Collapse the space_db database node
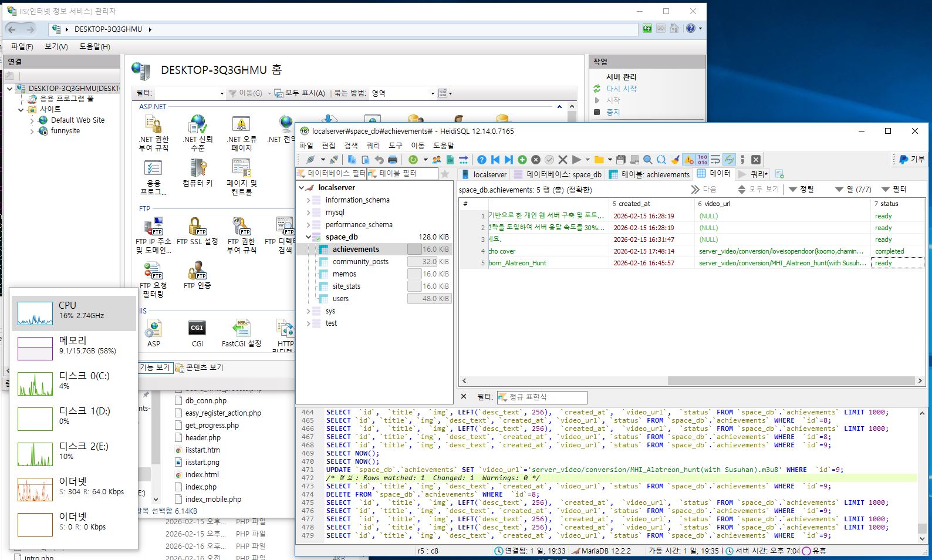932x560 pixels. tap(308, 237)
